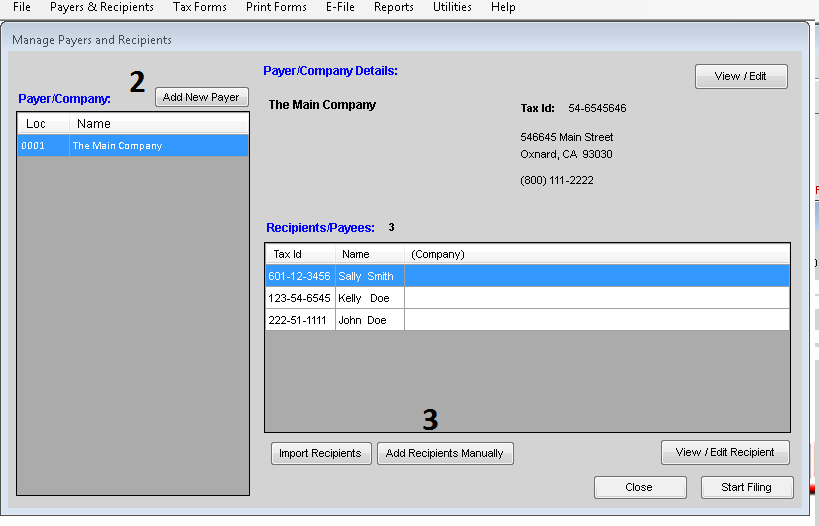
Task: Click The Main Company details heading
Action: coord(322,105)
